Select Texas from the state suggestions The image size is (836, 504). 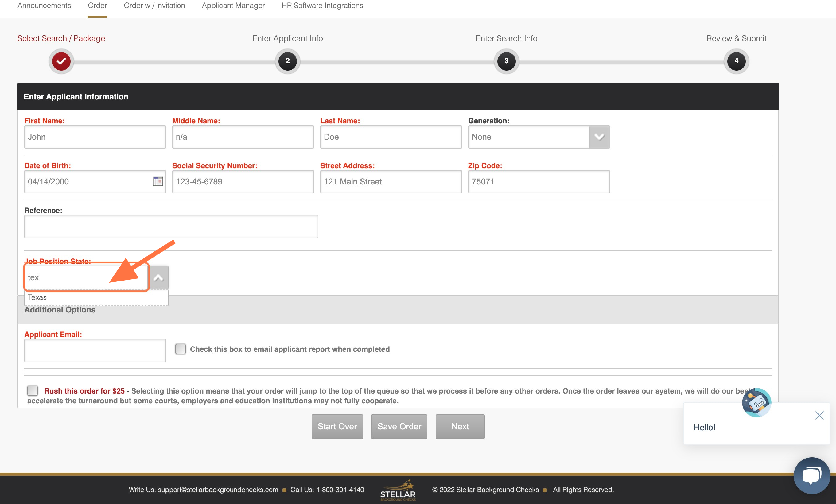(96, 297)
